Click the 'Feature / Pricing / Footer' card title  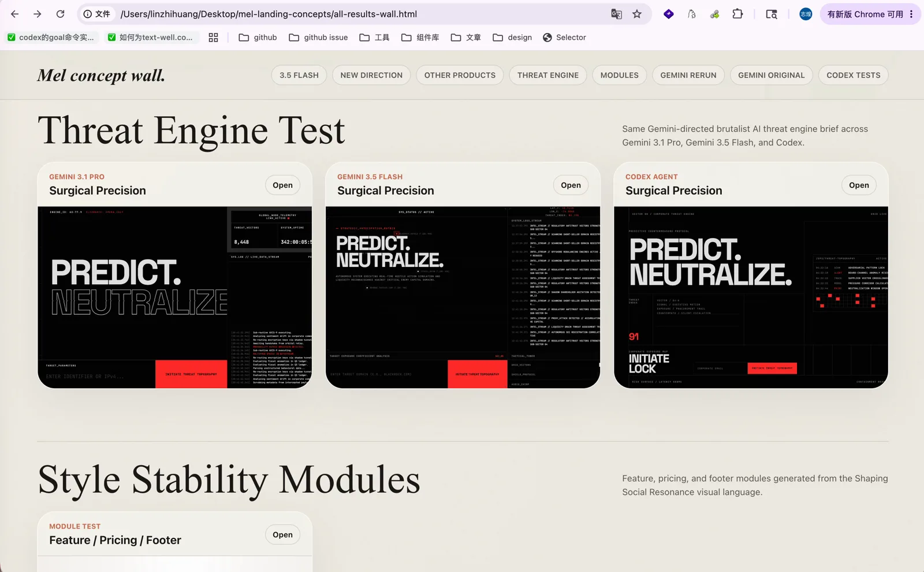tap(115, 540)
